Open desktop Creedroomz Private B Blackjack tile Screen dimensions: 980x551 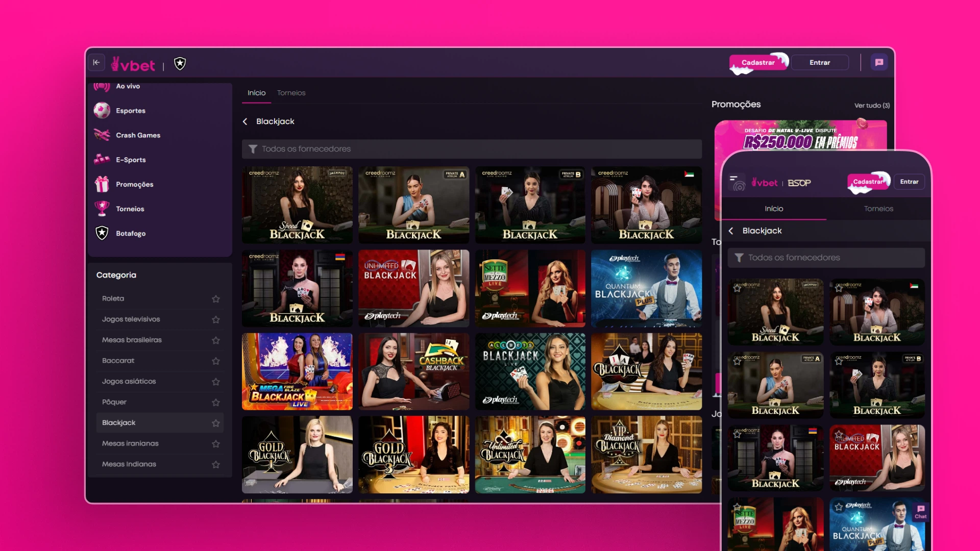pos(530,205)
